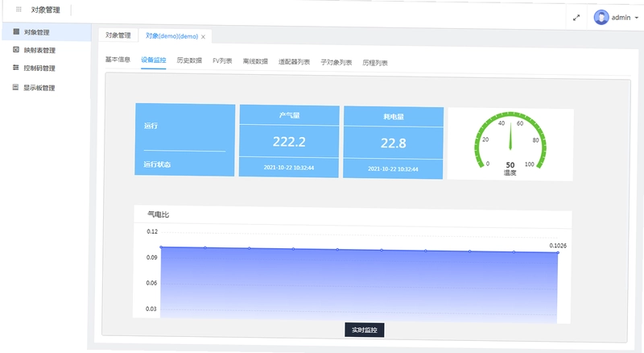Click the temperature gauge needle
The width and height of the screenshot is (644, 353).
pyautogui.click(x=510, y=137)
